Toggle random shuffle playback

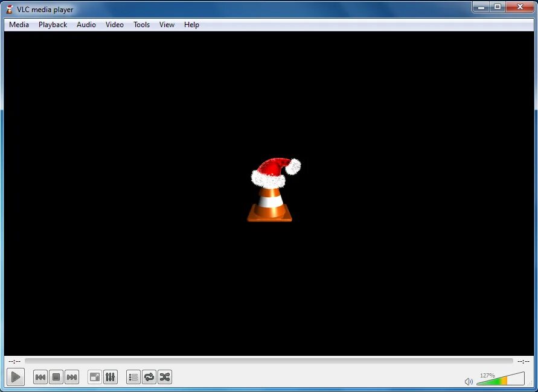click(165, 378)
